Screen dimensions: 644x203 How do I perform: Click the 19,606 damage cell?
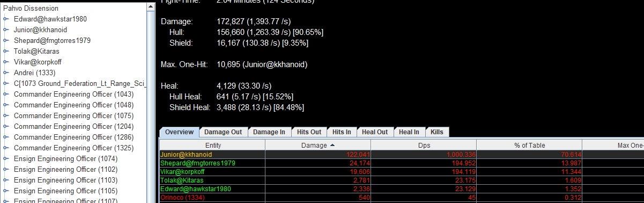[x=319, y=172]
